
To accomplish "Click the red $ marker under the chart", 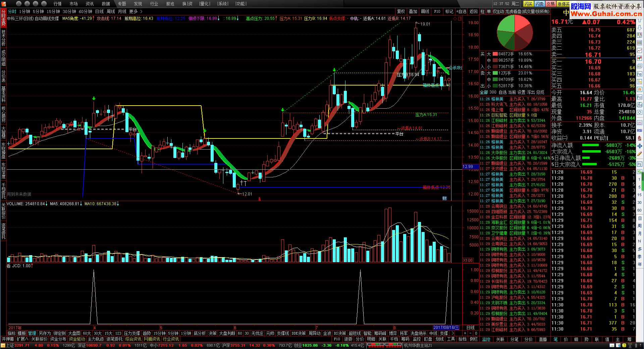I will pos(259,199).
